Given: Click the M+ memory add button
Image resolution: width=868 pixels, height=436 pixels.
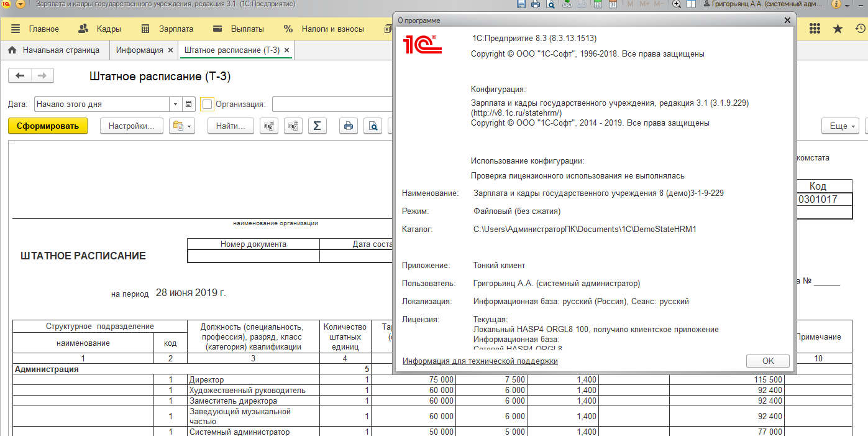Looking at the screenshot, I should pyautogui.click(x=644, y=4).
